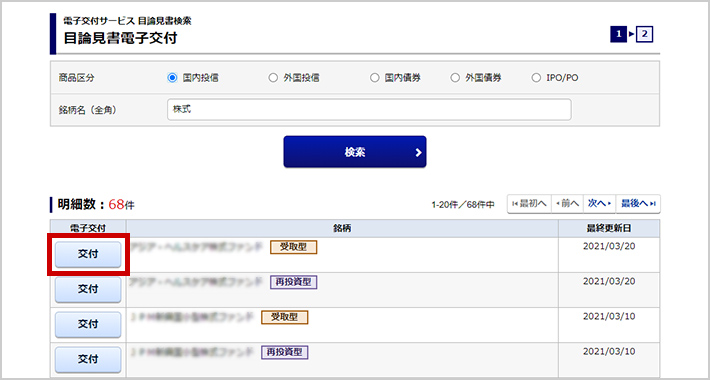The width and height of the screenshot is (710, 380).
Task: Go to previous page with 前へ
Action: tap(567, 204)
